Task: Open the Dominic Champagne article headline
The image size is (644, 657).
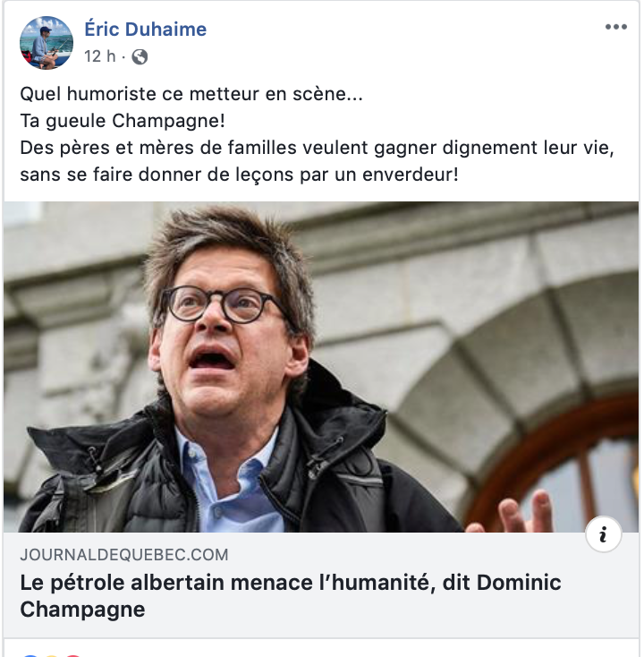Action: 291,595
